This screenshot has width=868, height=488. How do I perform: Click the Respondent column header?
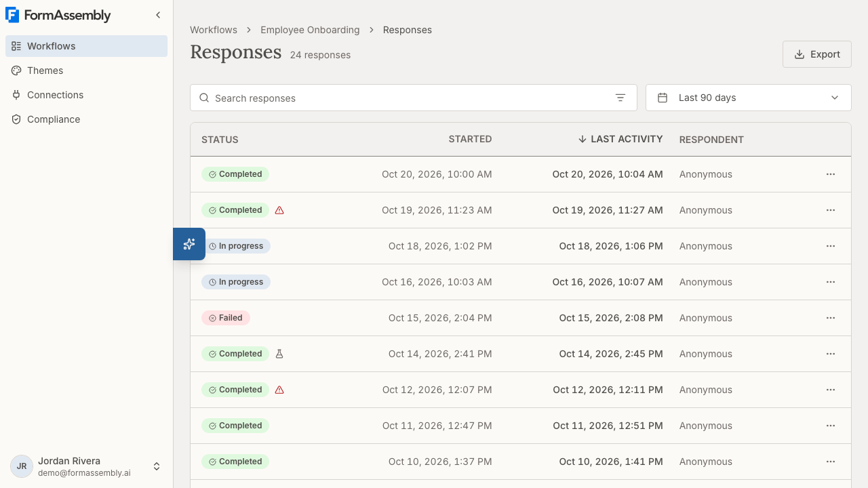(711, 140)
